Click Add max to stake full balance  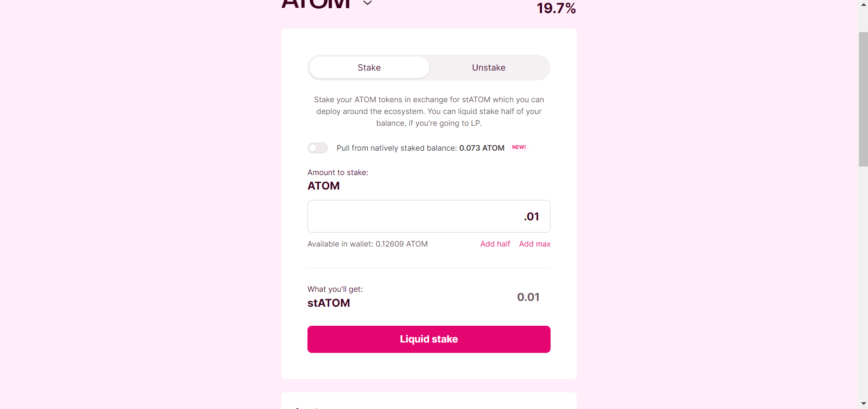point(535,244)
